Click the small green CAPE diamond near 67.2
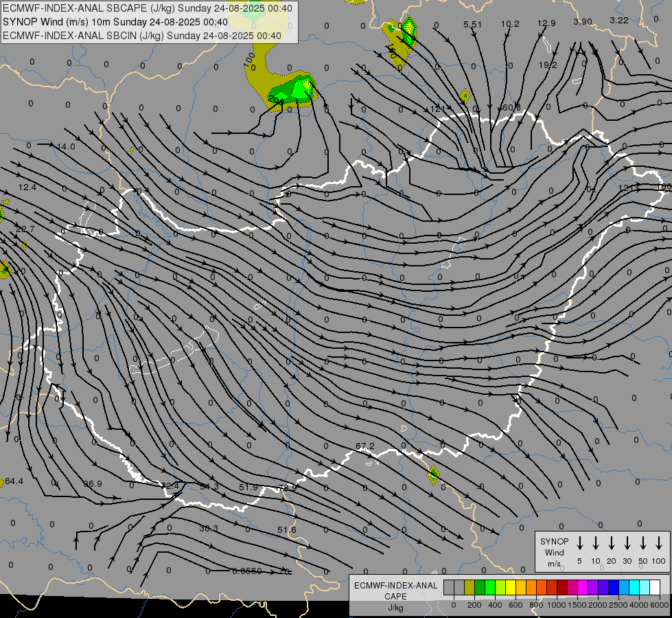Viewport: 672px width, 618px height. point(434,474)
